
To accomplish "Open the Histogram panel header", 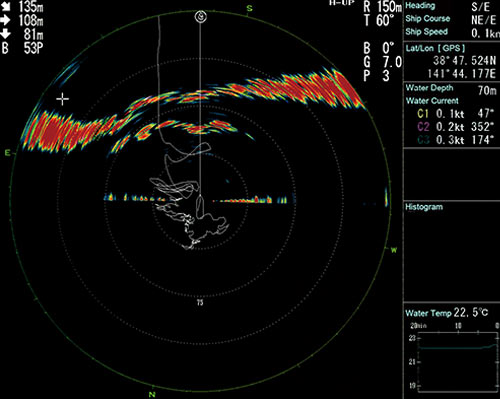I will pyautogui.click(x=424, y=207).
